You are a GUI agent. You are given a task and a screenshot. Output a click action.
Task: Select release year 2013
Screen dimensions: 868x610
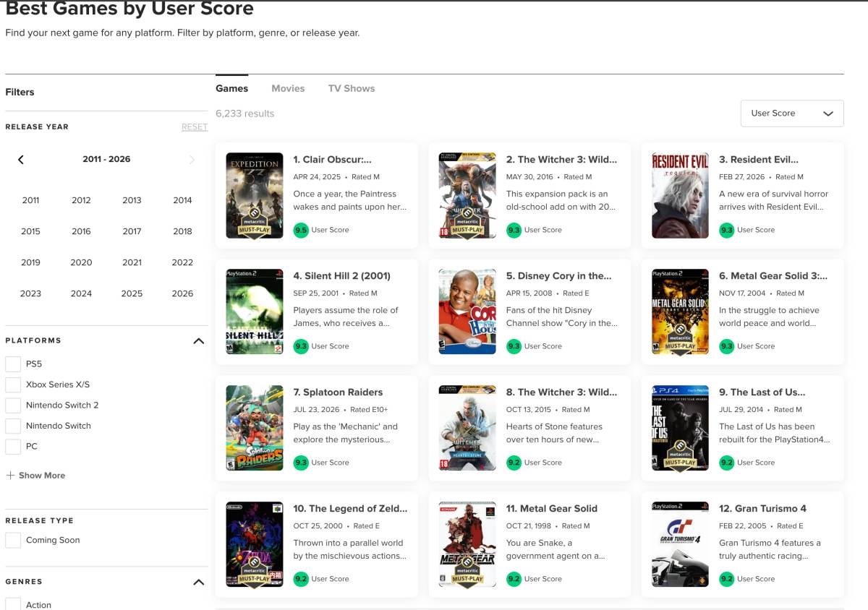(x=132, y=200)
